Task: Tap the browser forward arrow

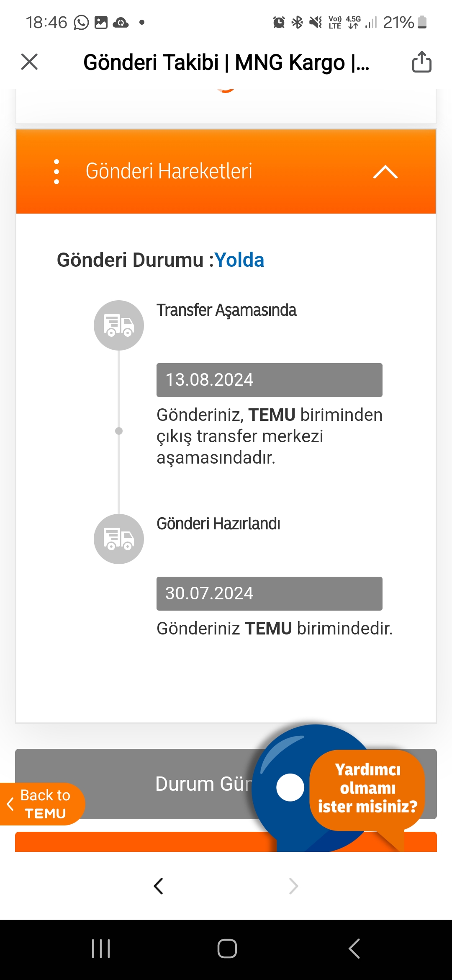Action: 293,886
